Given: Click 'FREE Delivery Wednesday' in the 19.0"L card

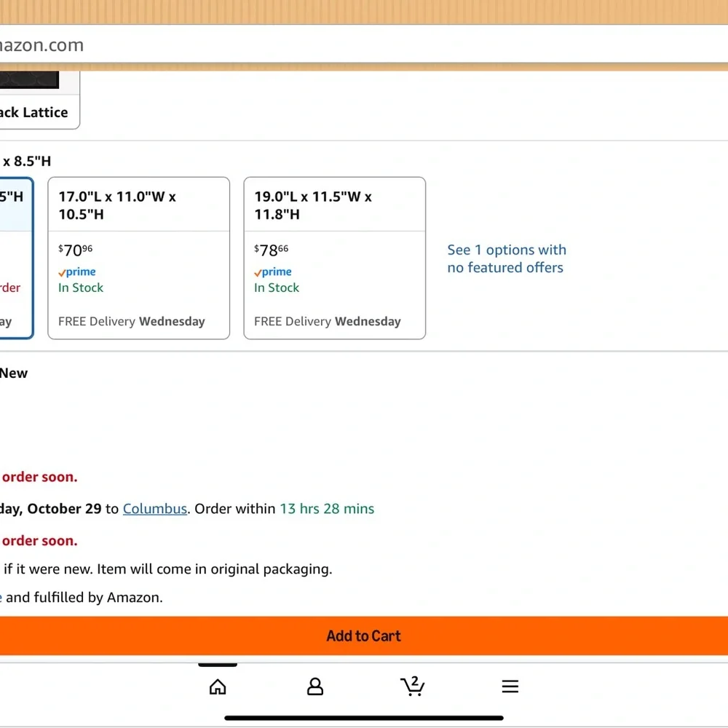Looking at the screenshot, I should coord(328,321).
